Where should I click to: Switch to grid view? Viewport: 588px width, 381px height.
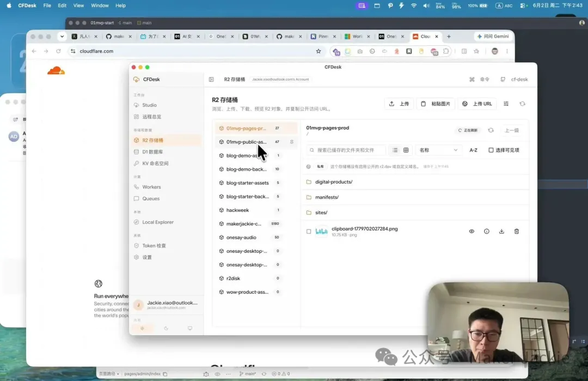[406, 150]
